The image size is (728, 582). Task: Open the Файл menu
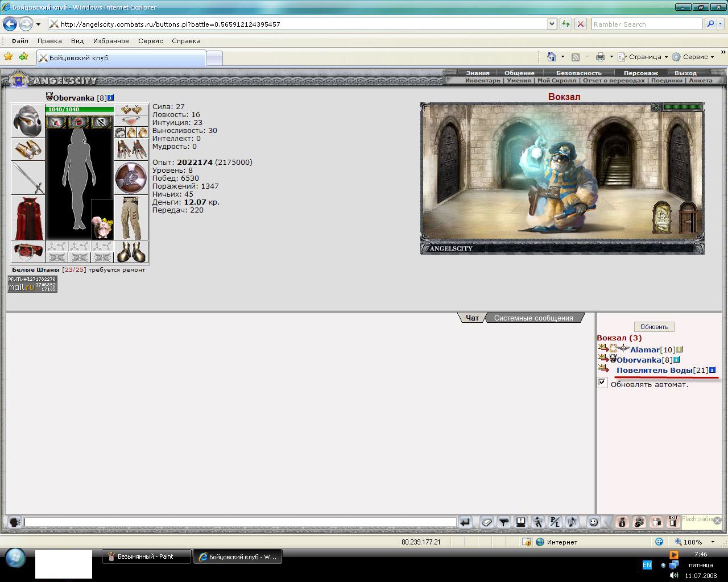(x=20, y=41)
